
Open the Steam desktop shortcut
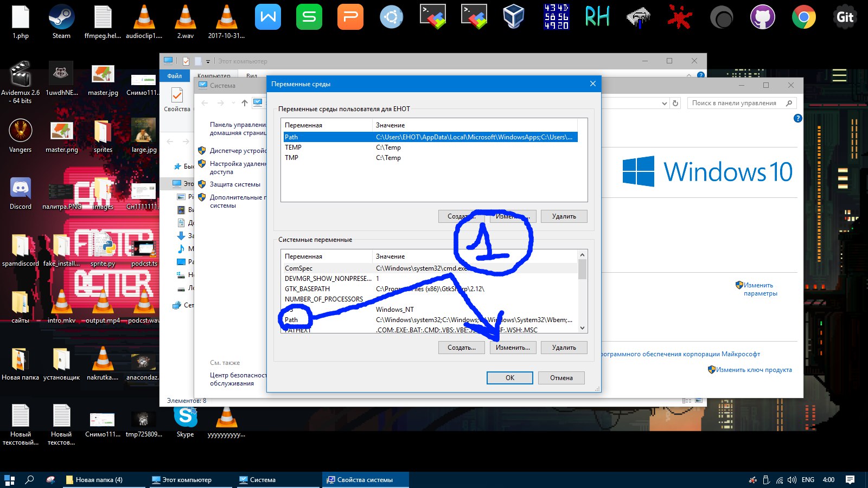pos(61,22)
